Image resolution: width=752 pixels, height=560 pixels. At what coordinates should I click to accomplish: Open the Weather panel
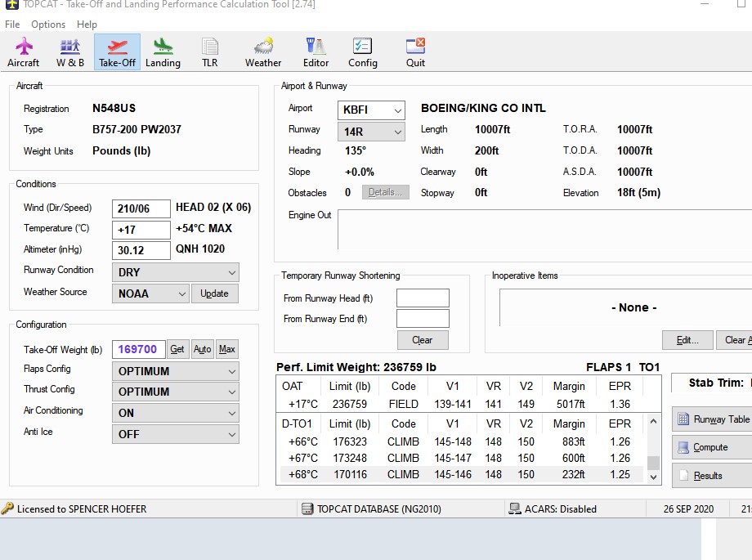tap(262, 51)
